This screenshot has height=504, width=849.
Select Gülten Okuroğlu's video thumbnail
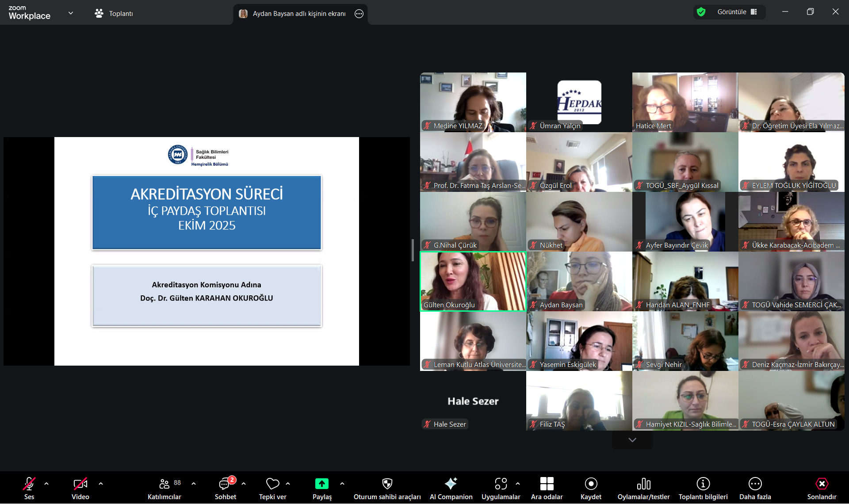[x=473, y=281]
